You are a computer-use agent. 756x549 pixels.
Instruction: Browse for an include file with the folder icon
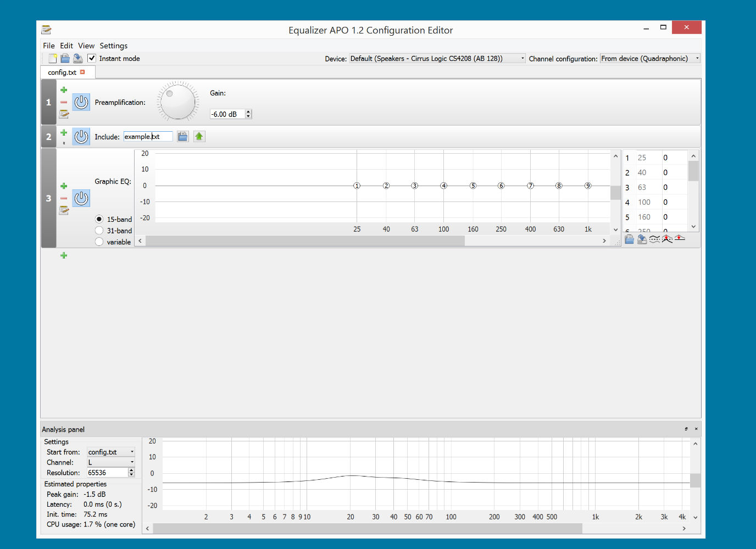tap(182, 136)
